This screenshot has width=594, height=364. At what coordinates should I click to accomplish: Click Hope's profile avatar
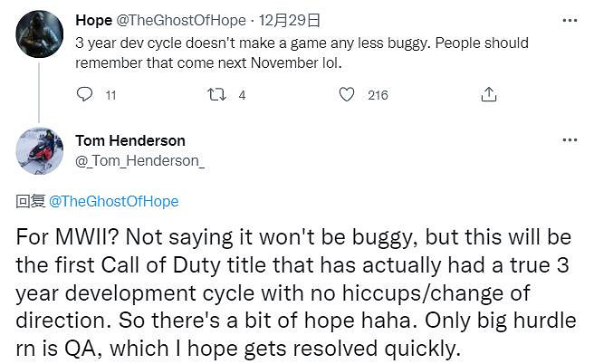39,34
